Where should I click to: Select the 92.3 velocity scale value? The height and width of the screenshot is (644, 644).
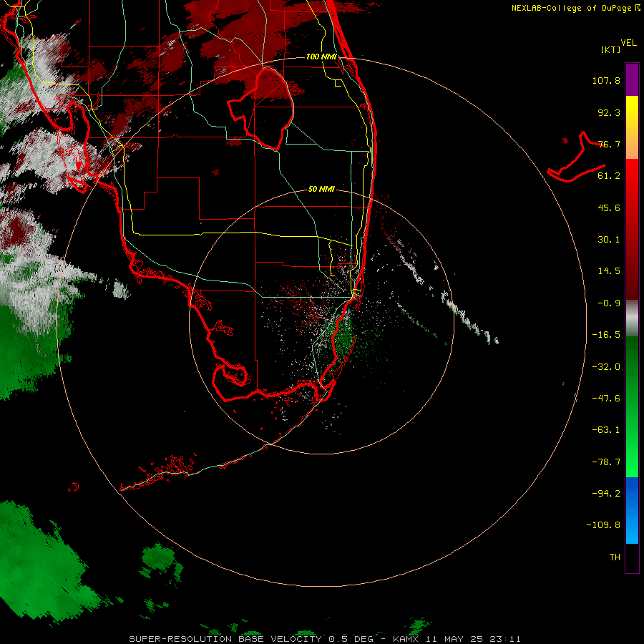pos(609,112)
